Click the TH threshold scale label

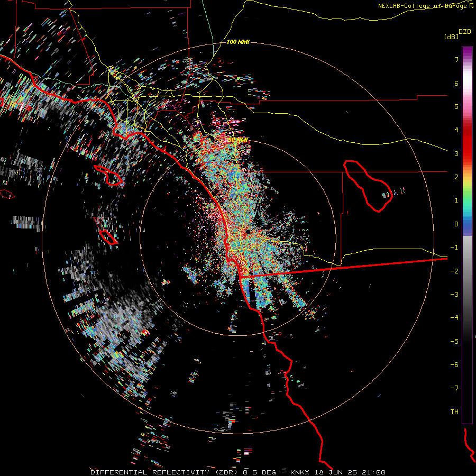click(x=454, y=412)
